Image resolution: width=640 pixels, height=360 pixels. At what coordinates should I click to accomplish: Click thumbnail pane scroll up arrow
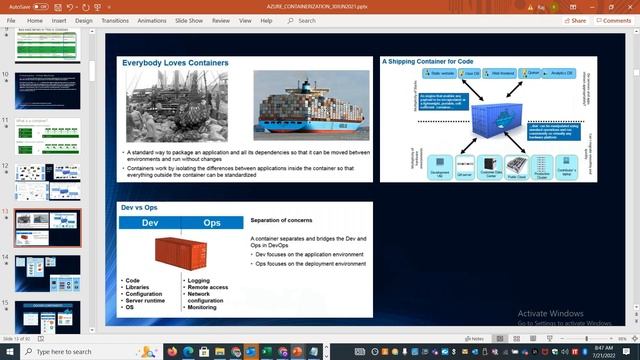click(x=92, y=31)
